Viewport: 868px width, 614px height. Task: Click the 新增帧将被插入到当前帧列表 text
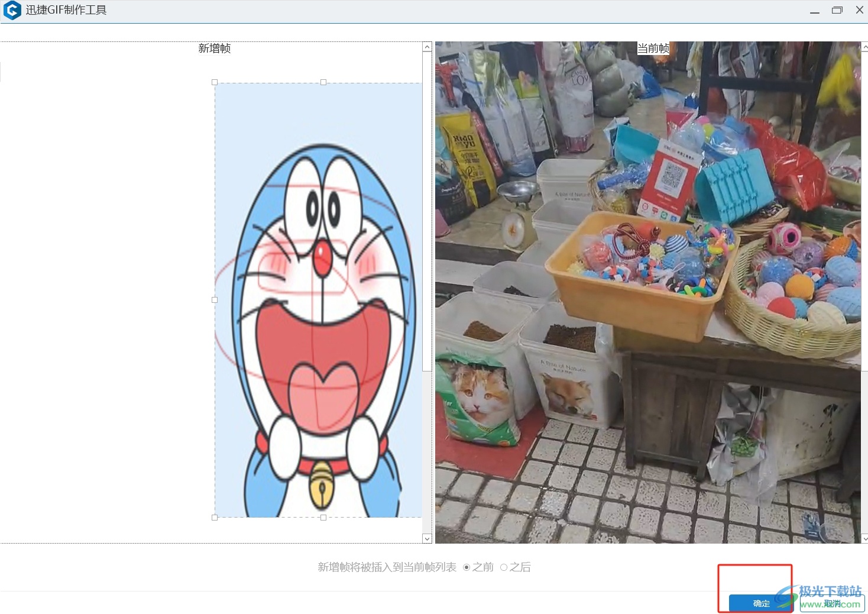pyautogui.click(x=387, y=567)
